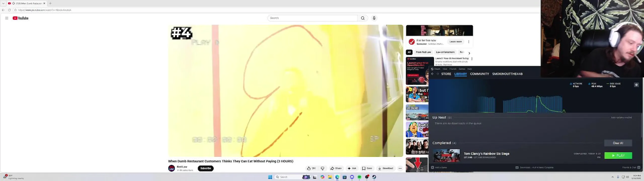Screen dimensions: 644x181
Task: Switch to the Steam LIBRARY tab
Action: (x=461, y=74)
